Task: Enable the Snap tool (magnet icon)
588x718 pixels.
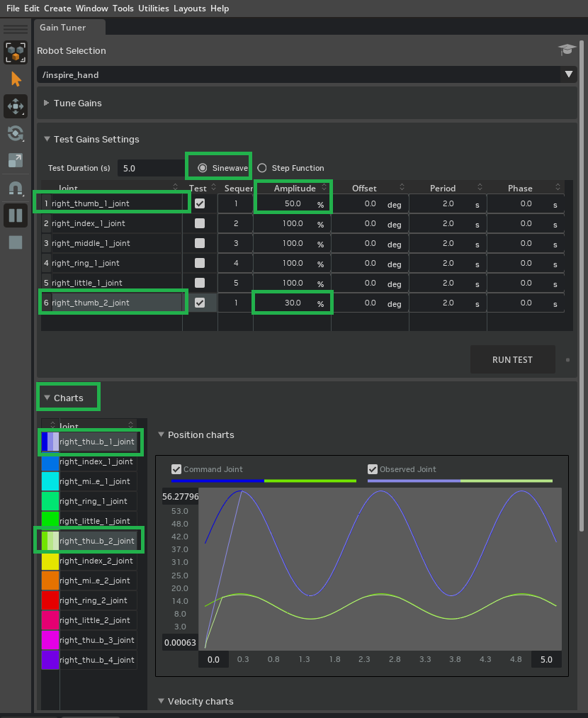Action: (x=15, y=187)
